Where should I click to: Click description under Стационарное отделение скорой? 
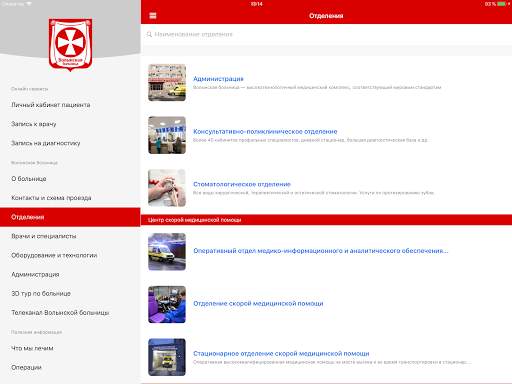coord(332,362)
